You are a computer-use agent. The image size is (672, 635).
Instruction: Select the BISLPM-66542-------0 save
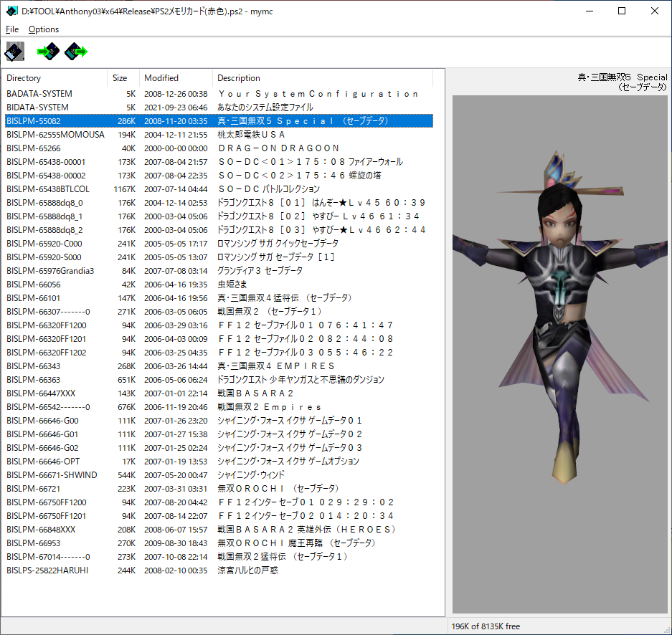[219, 407]
